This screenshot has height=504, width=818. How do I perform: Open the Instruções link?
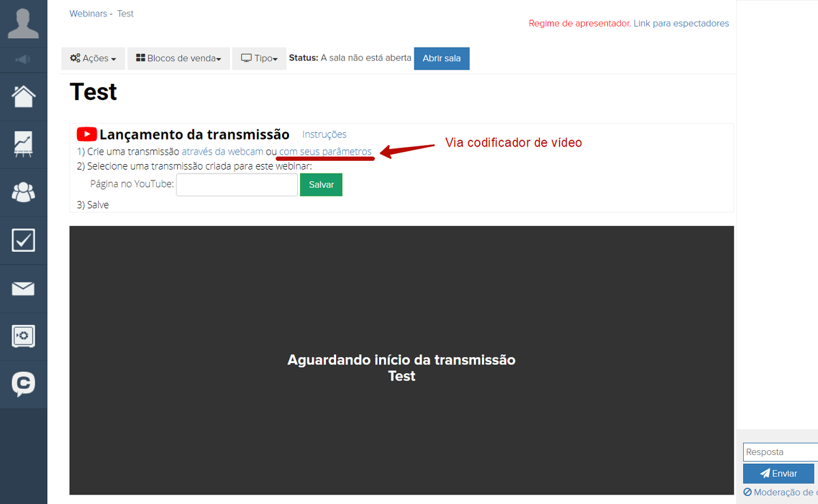[x=324, y=134]
